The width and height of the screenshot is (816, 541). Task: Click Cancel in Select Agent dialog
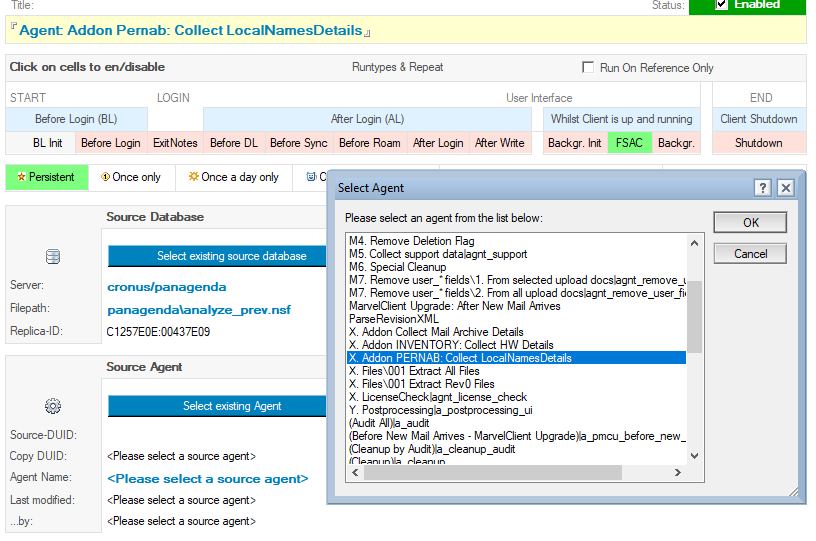click(750, 254)
